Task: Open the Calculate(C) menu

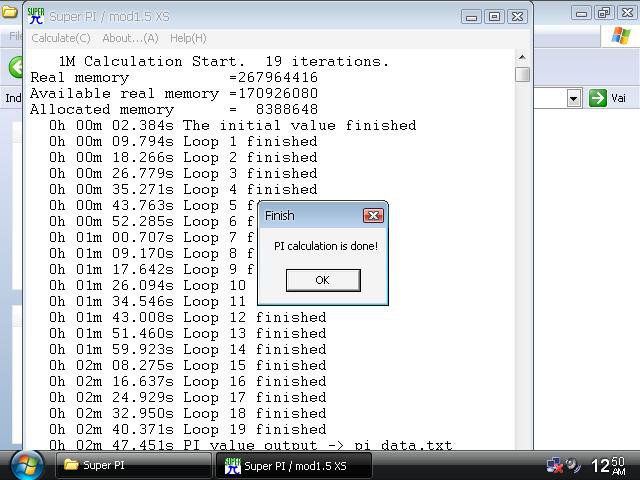Action: click(x=61, y=38)
